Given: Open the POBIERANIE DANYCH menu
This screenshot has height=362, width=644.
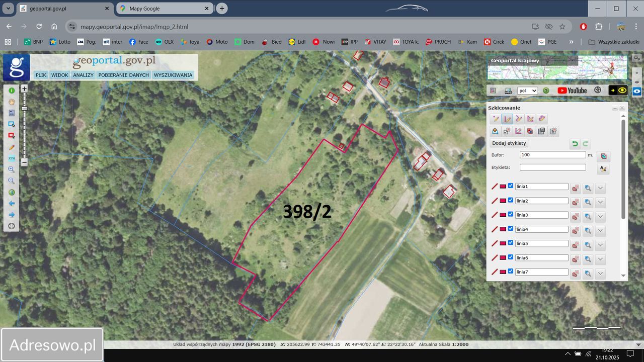Looking at the screenshot, I should coord(124,75).
